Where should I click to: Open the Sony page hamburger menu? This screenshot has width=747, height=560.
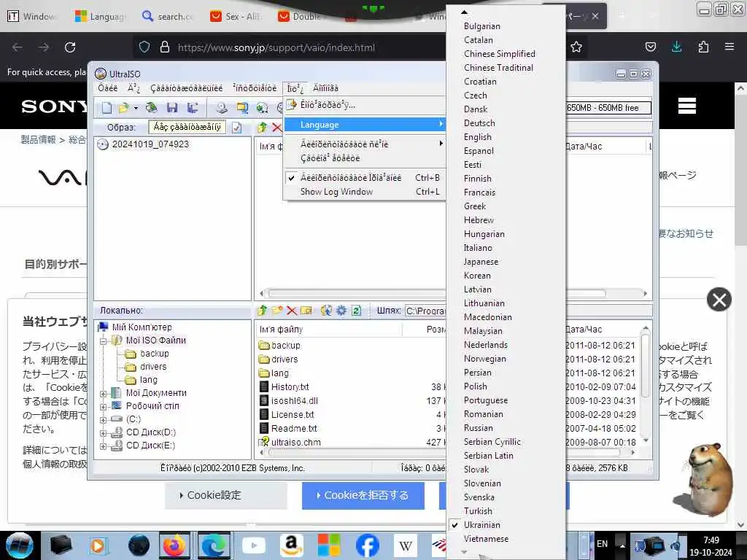pos(686,106)
